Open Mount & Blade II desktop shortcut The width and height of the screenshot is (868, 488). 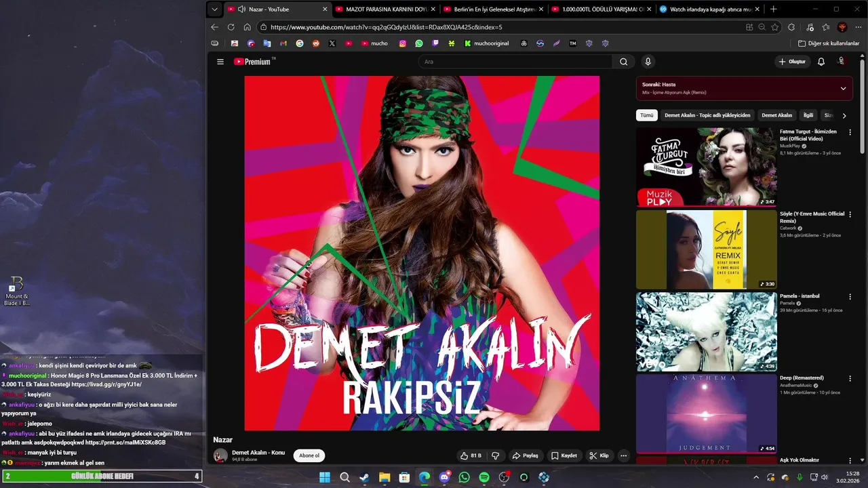17,291
